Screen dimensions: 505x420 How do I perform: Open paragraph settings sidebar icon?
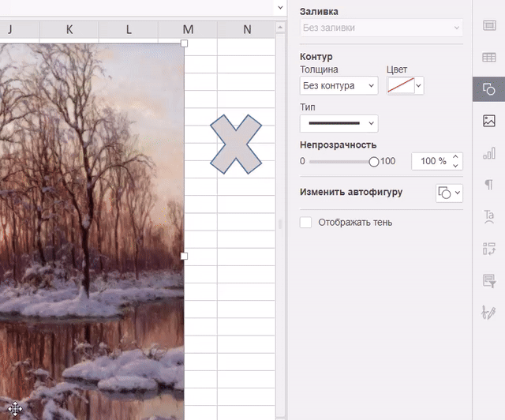[x=489, y=185]
